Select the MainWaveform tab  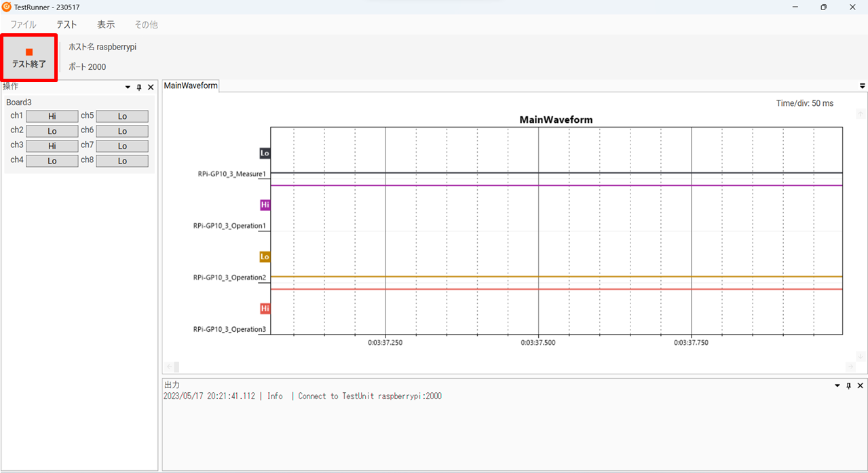(x=191, y=86)
